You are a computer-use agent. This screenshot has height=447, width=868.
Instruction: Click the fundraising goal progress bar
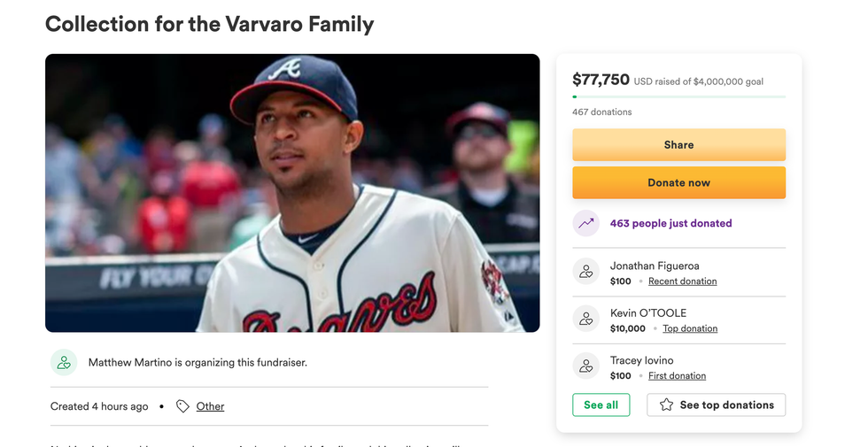[x=678, y=96]
